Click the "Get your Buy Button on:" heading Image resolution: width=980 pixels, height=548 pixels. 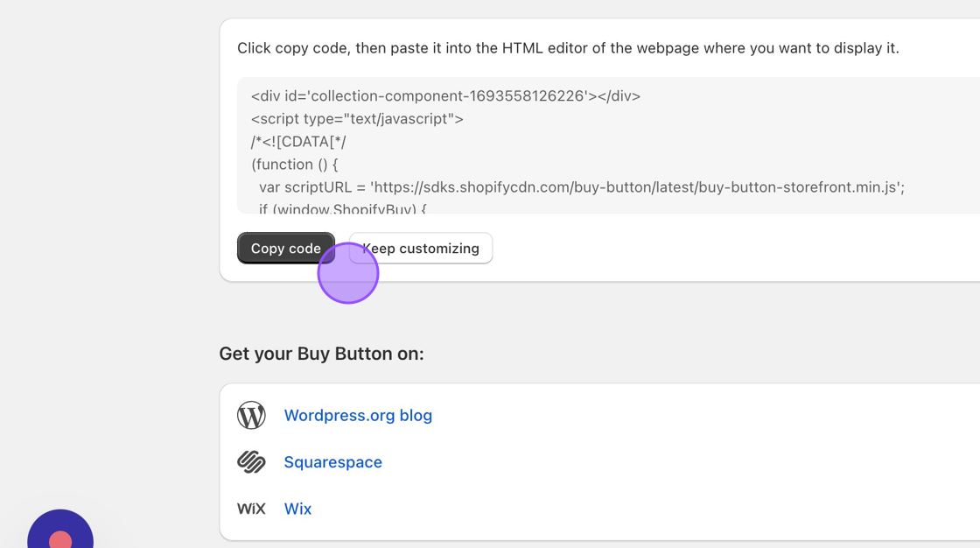pos(321,354)
